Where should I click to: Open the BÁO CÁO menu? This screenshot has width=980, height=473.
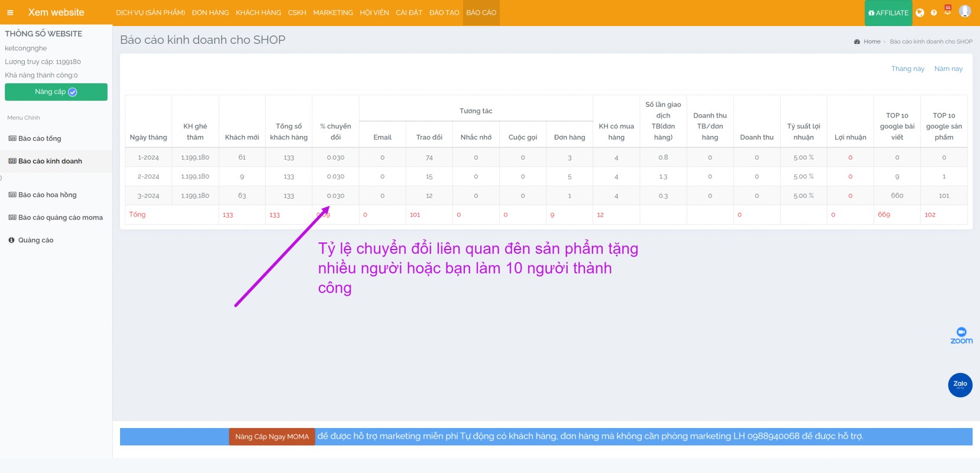(x=481, y=12)
